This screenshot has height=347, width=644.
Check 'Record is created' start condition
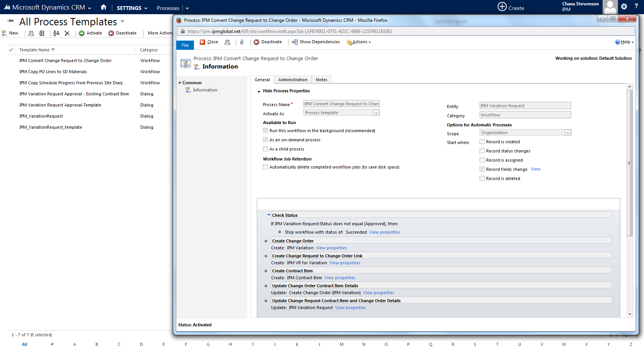[482, 141]
